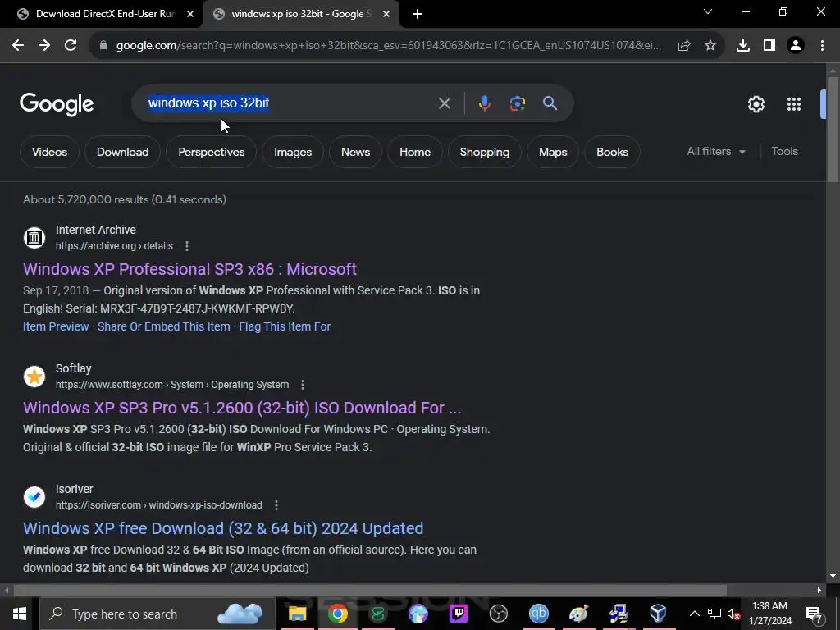Open Windows XP Professional SP3 x86 result
This screenshot has height=630, width=840.
pyautogui.click(x=189, y=269)
